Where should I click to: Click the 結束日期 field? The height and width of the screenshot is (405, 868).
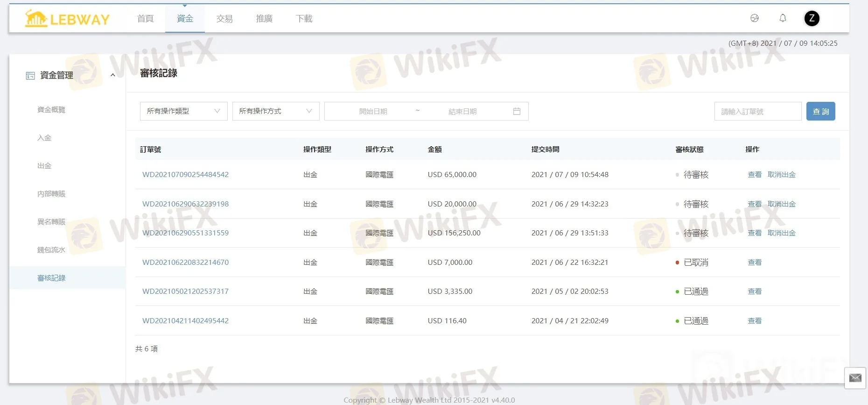click(462, 111)
